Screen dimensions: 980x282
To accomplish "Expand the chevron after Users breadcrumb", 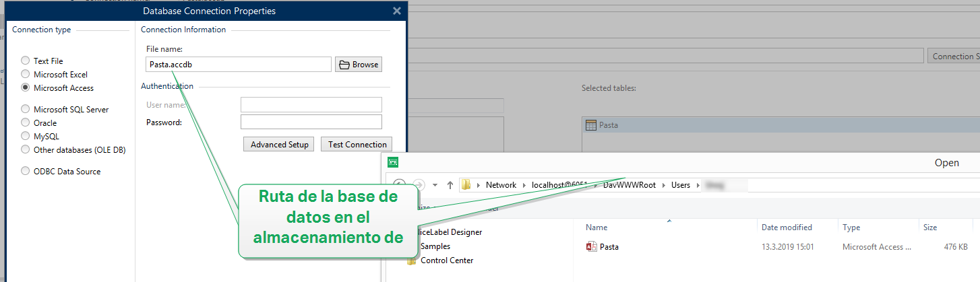I will [698, 185].
